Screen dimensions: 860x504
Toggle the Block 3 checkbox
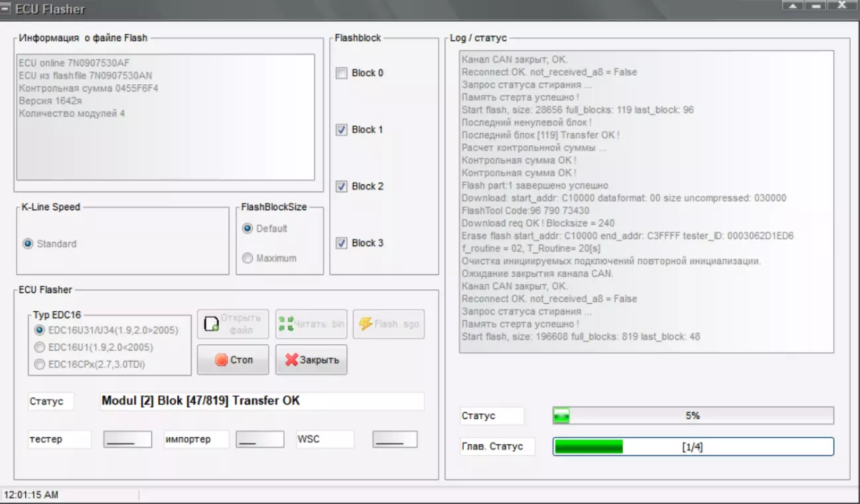pos(342,243)
